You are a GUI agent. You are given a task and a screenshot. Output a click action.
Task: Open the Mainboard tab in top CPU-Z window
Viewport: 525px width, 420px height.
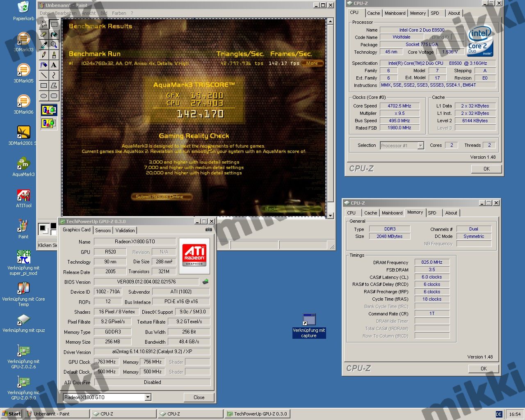(x=395, y=13)
